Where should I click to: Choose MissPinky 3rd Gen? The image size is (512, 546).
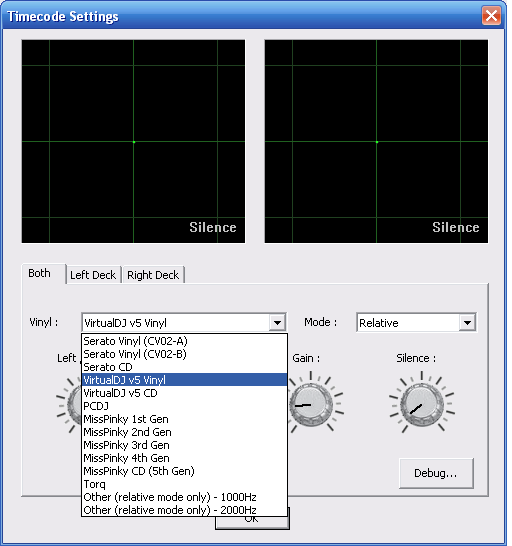pyautogui.click(x=184, y=445)
